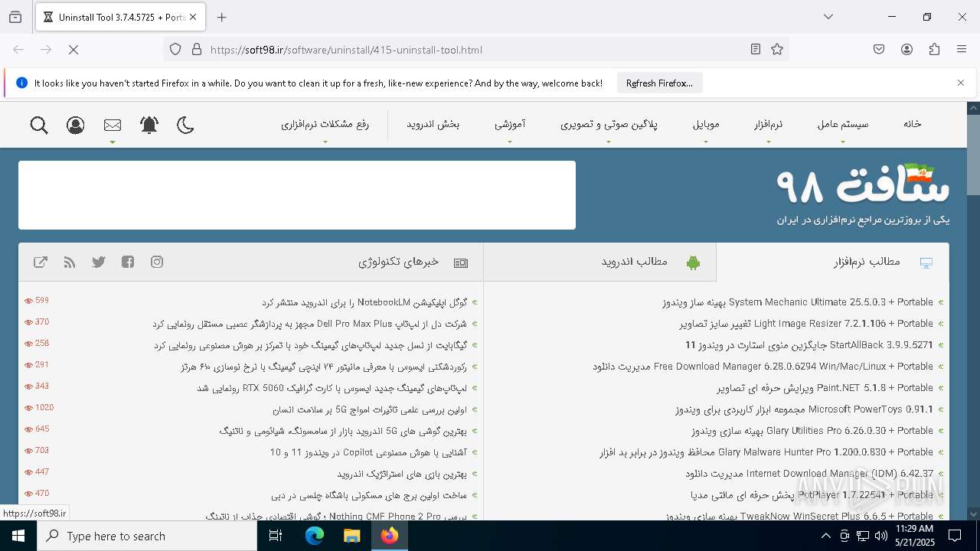Open the envelope contact icon
Image resolution: width=980 pixels, height=551 pixels.
[x=113, y=125]
